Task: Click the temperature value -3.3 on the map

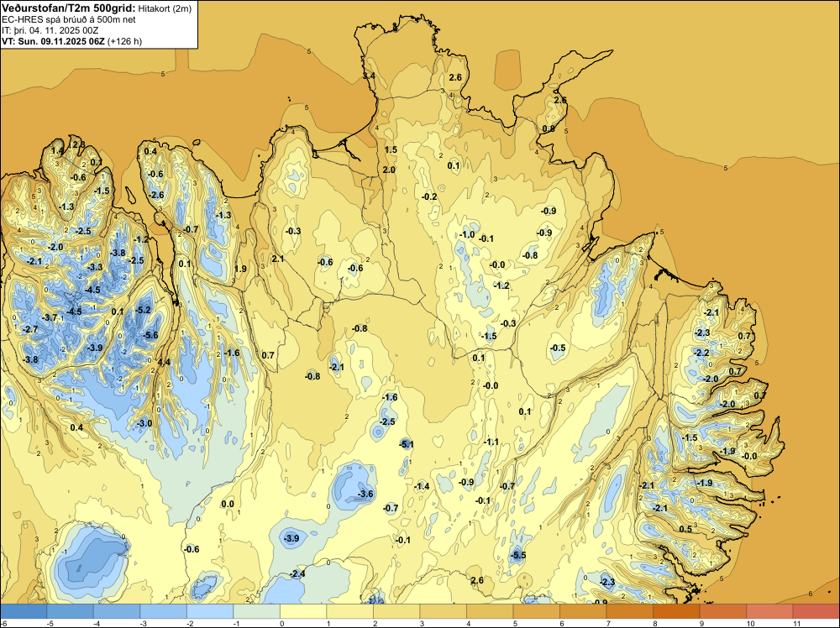Action: 95,267
